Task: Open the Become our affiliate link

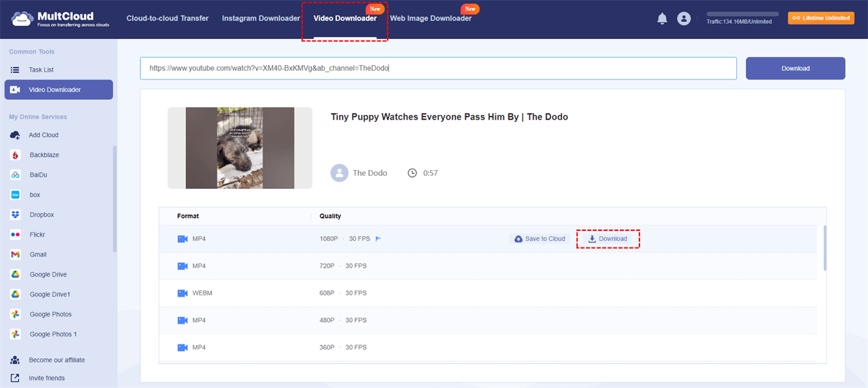Action: coord(56,360)
